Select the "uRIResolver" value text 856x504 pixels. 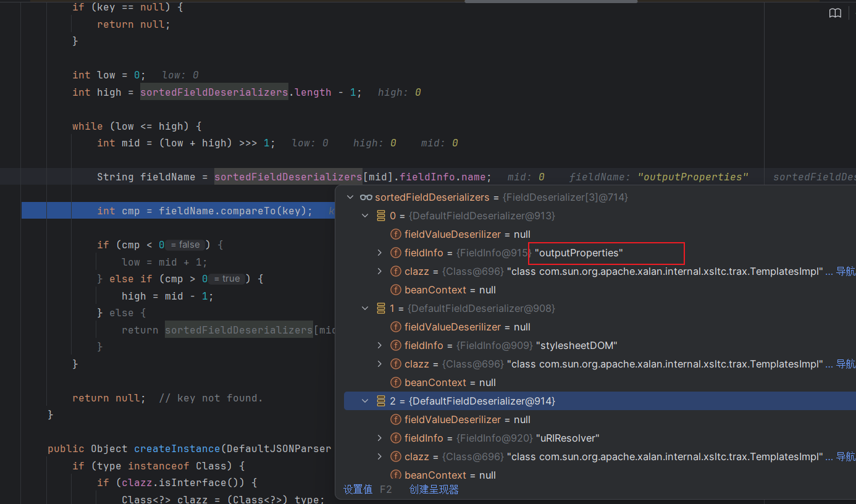click(x=568, y=438)
